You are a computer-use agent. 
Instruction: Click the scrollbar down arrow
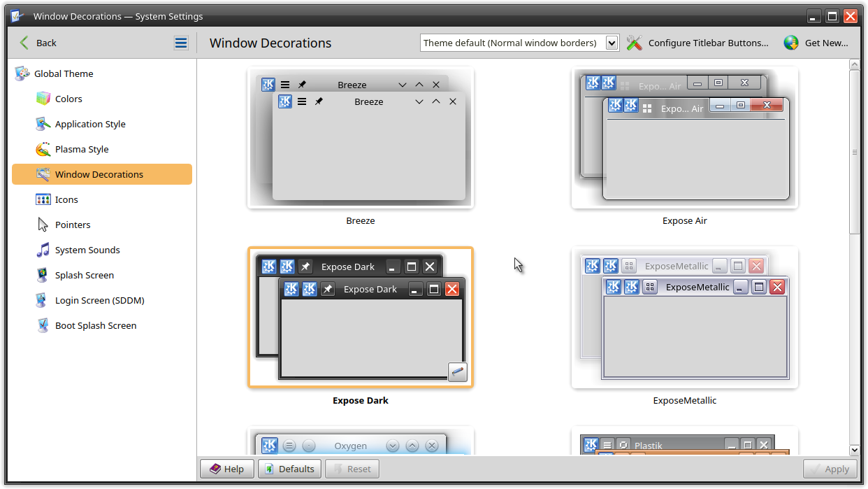click(855, 450)
